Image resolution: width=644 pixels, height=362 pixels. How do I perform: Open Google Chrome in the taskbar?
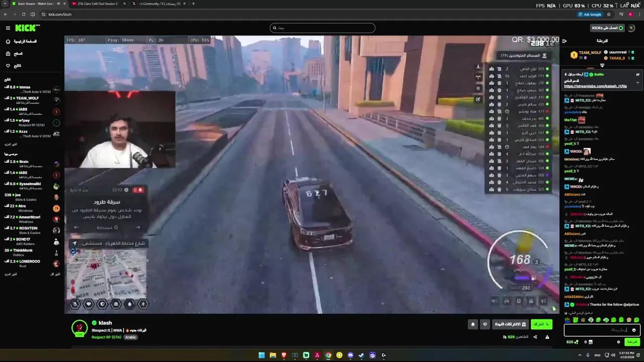coord(328,355)
